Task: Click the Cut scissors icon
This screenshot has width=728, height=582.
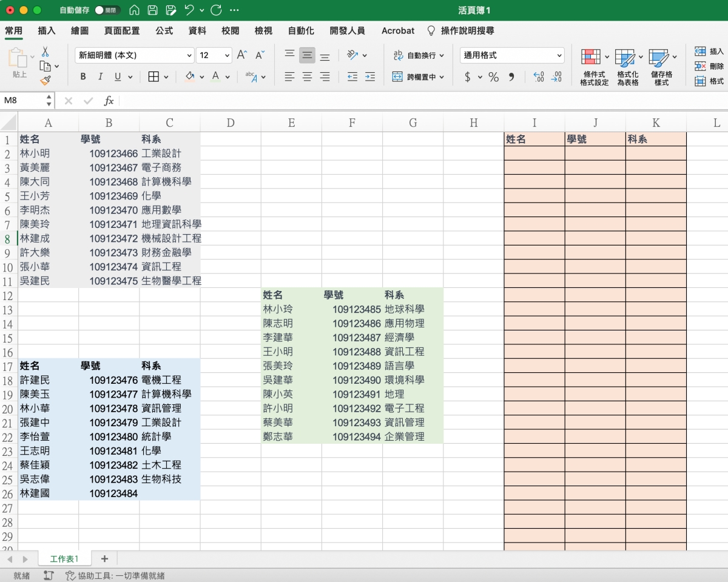Action: click(45, 52)
